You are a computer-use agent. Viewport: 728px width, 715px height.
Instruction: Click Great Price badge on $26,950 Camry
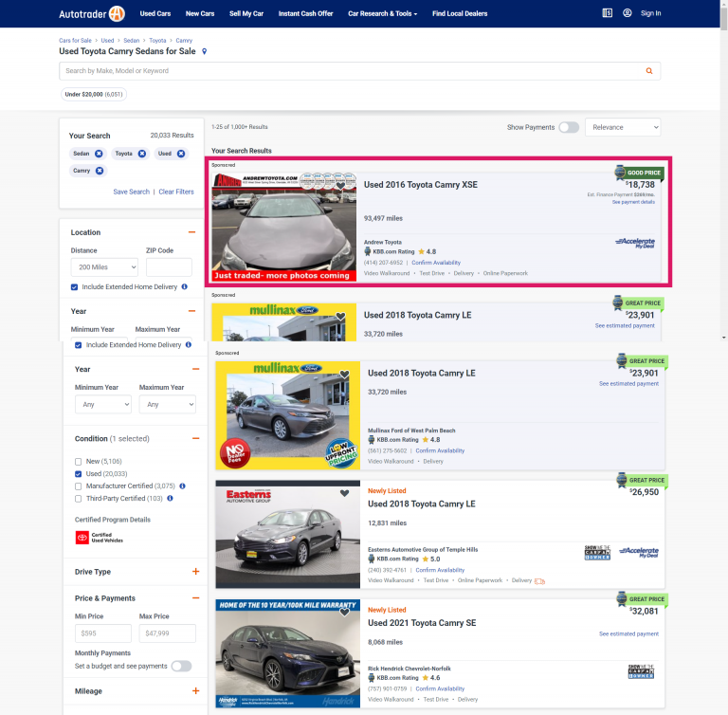click(642, 480)
